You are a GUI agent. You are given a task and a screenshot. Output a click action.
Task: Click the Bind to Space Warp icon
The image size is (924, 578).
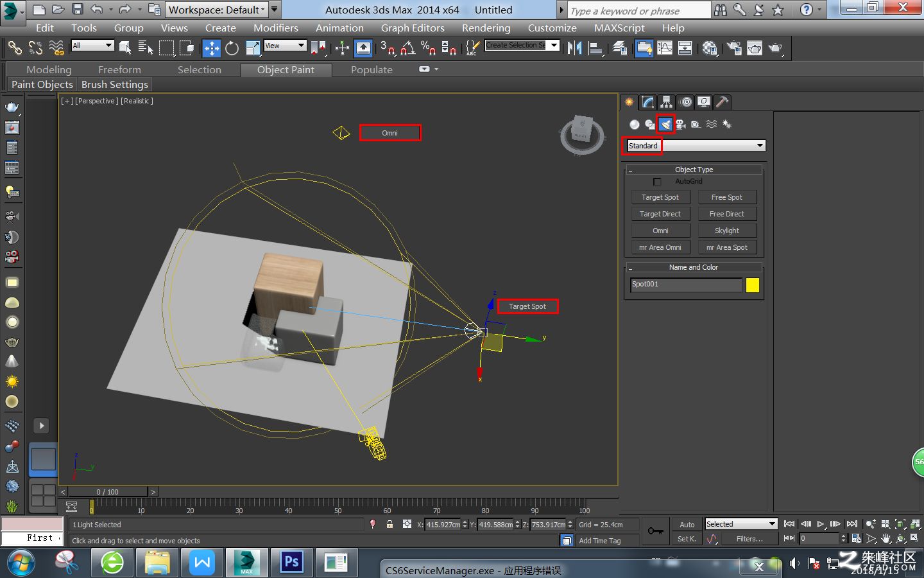pyautogui.click(x=56, y=48)
